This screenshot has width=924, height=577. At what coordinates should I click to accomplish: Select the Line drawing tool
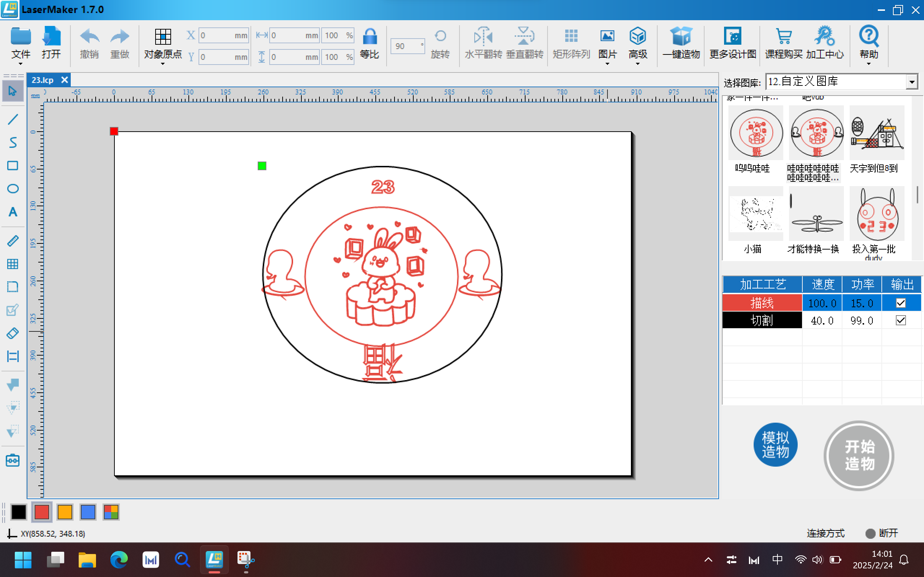click(x=13, y=119)
